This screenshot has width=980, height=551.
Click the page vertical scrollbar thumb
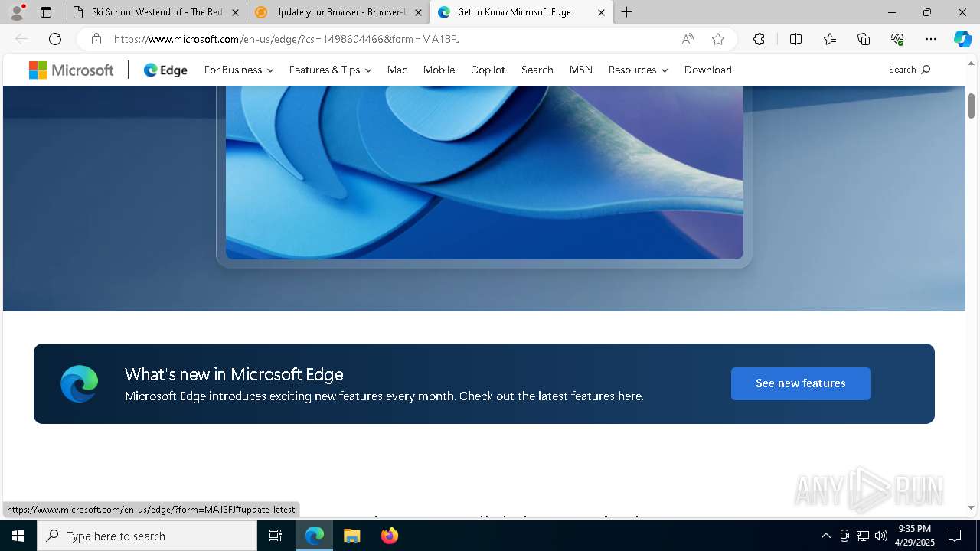tap(971, 105)
